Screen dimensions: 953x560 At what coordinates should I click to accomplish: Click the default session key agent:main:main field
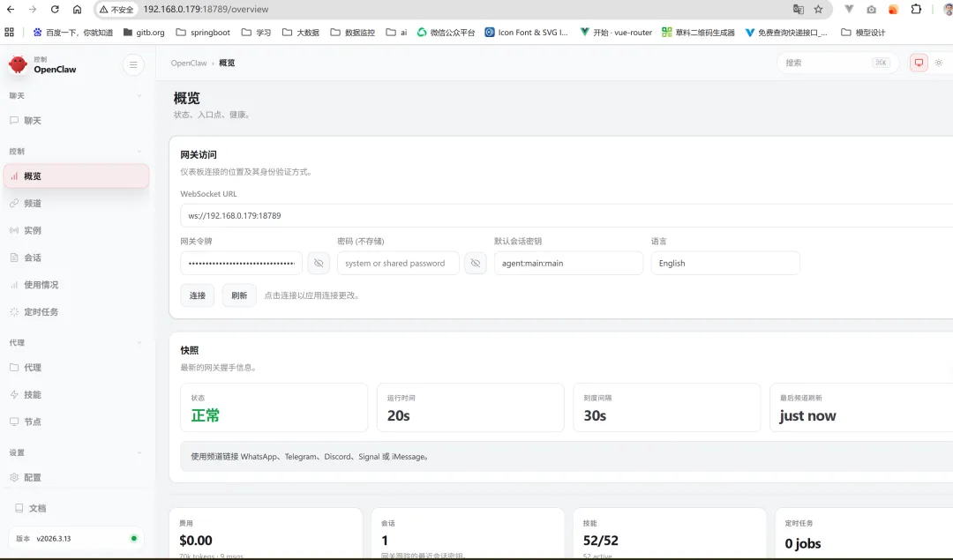(568, 263)
